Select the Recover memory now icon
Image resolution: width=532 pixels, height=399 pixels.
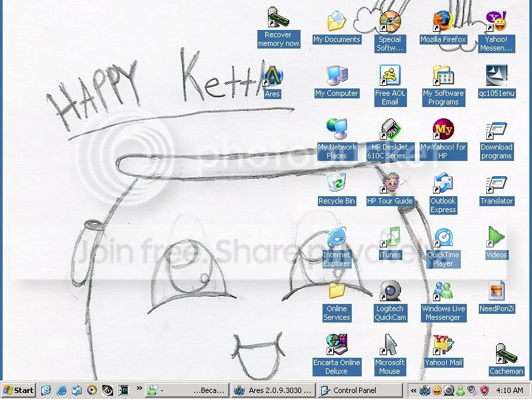click(x=278, y=18)
